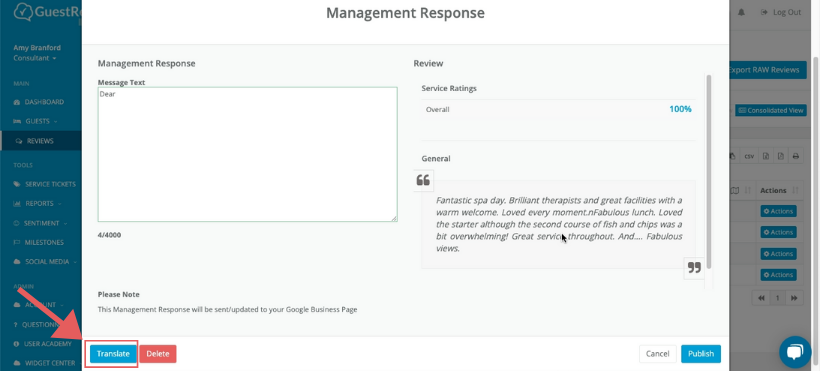Viewport: 820px width, 371px height.
Task: Click the 100% overall rating value
Action: (680, 109)
